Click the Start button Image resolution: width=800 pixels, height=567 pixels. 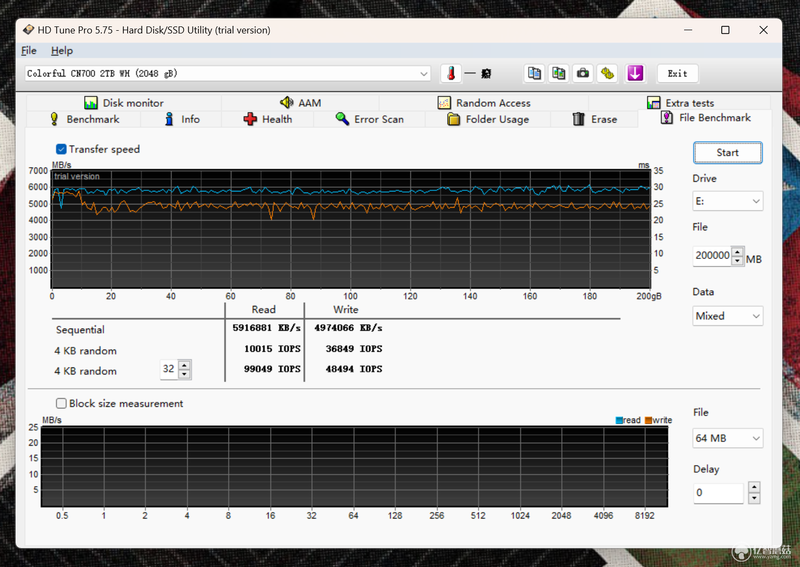[x=728, y=153]
